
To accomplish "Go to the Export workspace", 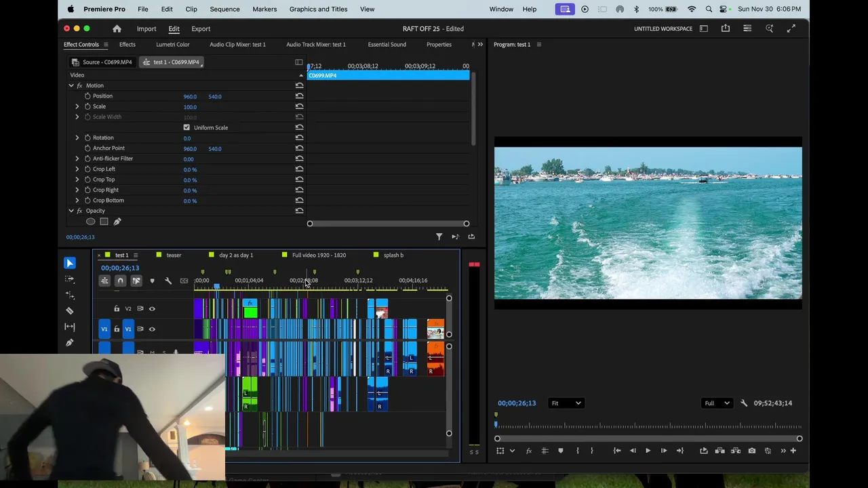I will [x=201, y=28].
